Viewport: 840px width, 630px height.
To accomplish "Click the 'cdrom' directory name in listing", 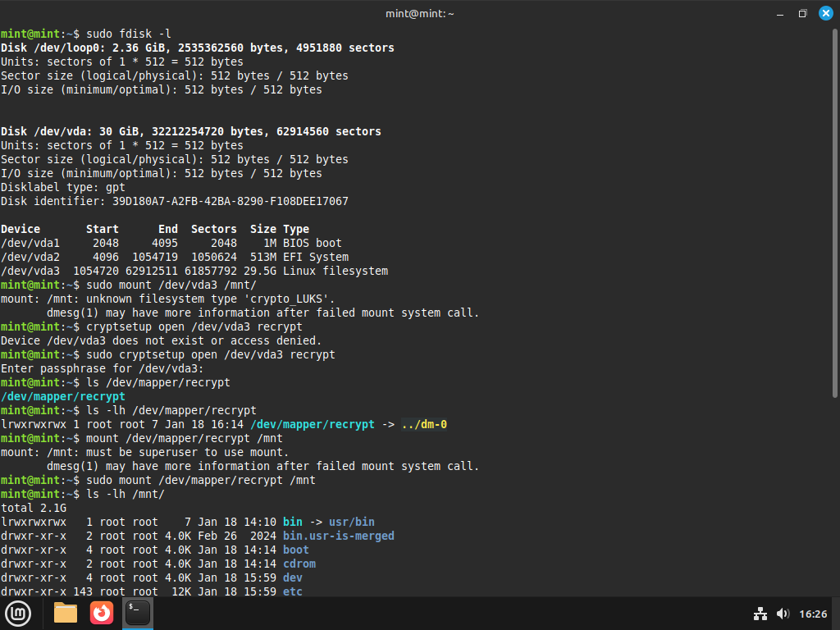I will tap(299, 564).
